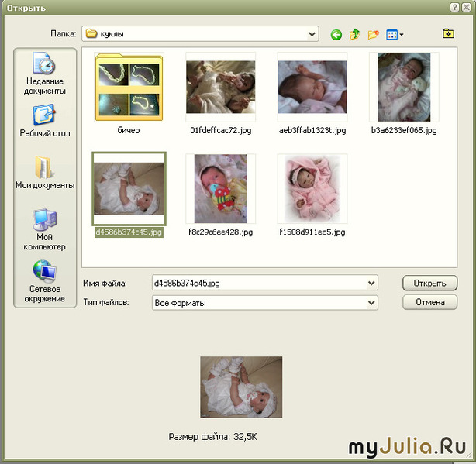Click the file name label 01fdeffcac72.jpg
The width and height of the screenshot is (476, 464).
tap(221, 131)
